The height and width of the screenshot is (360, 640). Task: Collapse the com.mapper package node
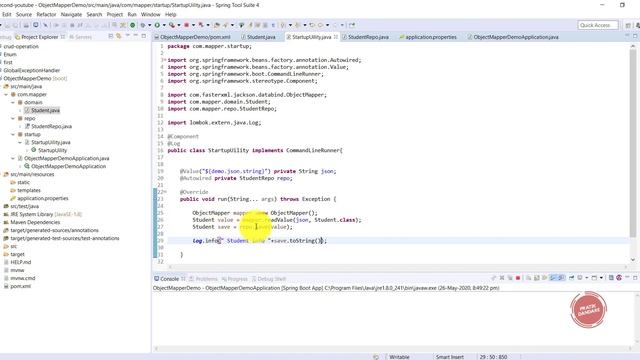6,94
